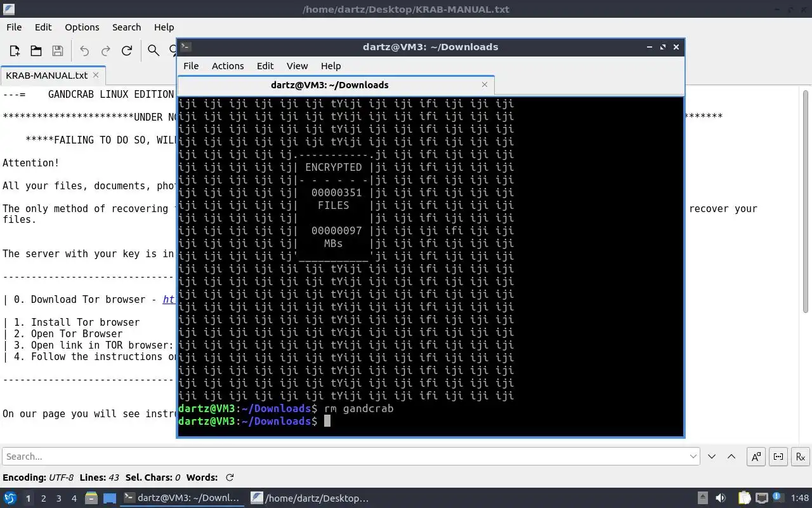Screen dimensions: 812x508
Task: Switch to workspace 4 in the taskbar
Action: click(x=74, y=498)
